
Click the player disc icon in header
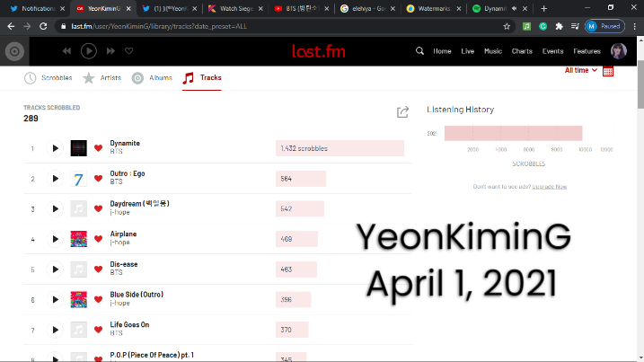click(14, 51)
